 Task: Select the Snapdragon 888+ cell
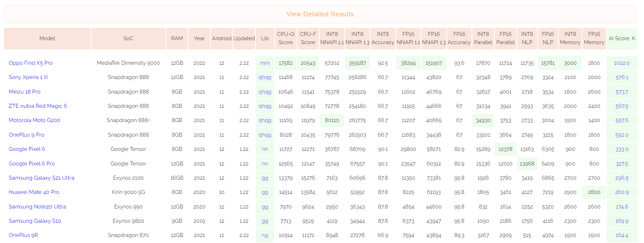128,120
